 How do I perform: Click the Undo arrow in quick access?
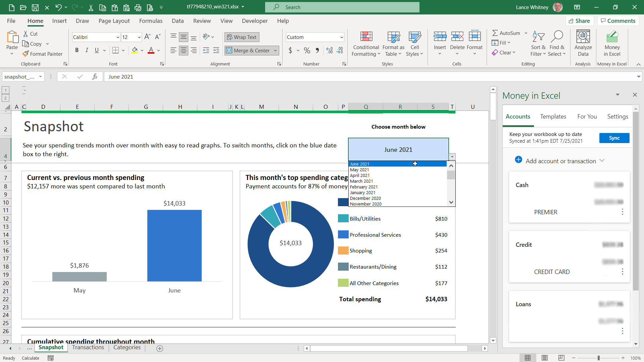(58, 7)
